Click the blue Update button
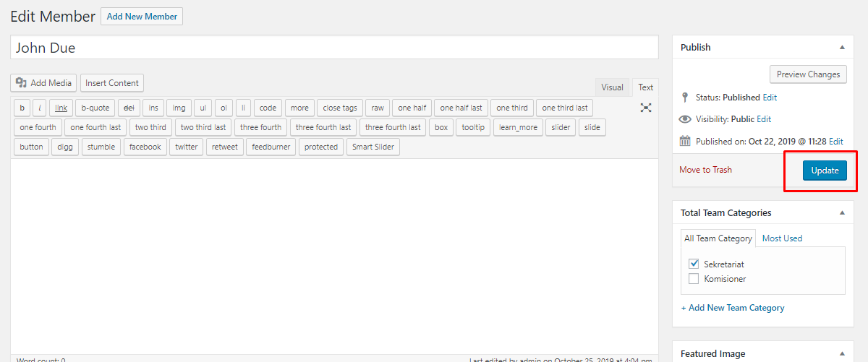The image size is (868, 362). 824,171
